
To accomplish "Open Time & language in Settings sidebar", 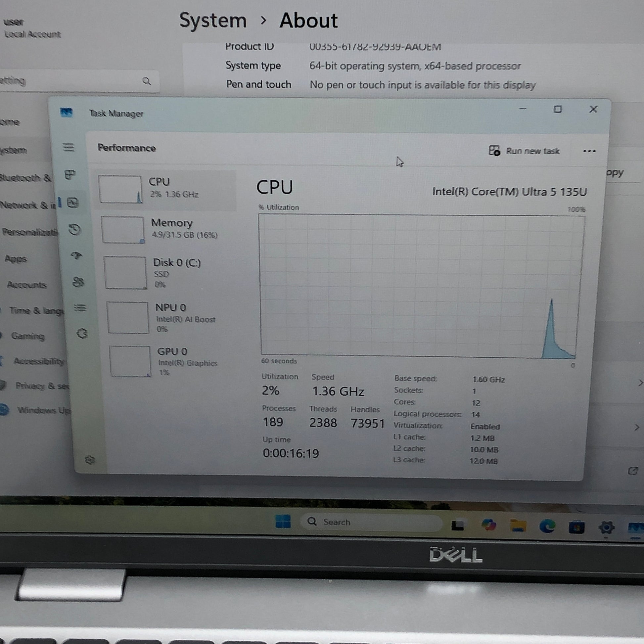I will [x=36, y=311].
